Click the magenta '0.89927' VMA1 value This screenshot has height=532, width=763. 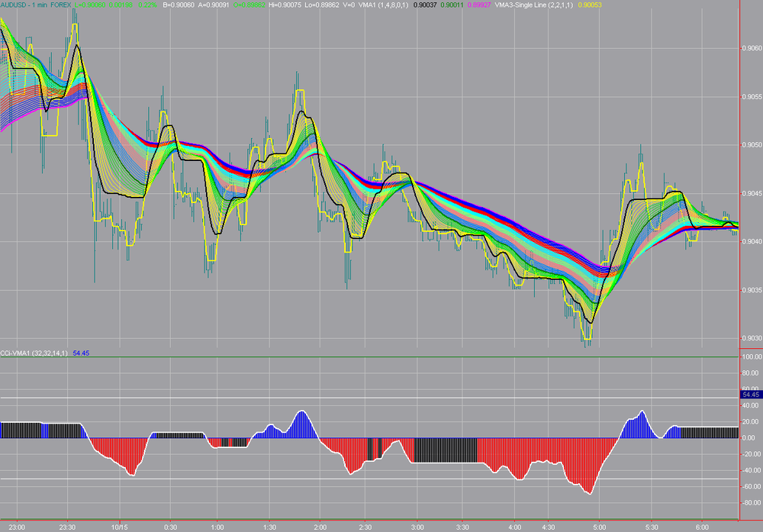(479, 5)
